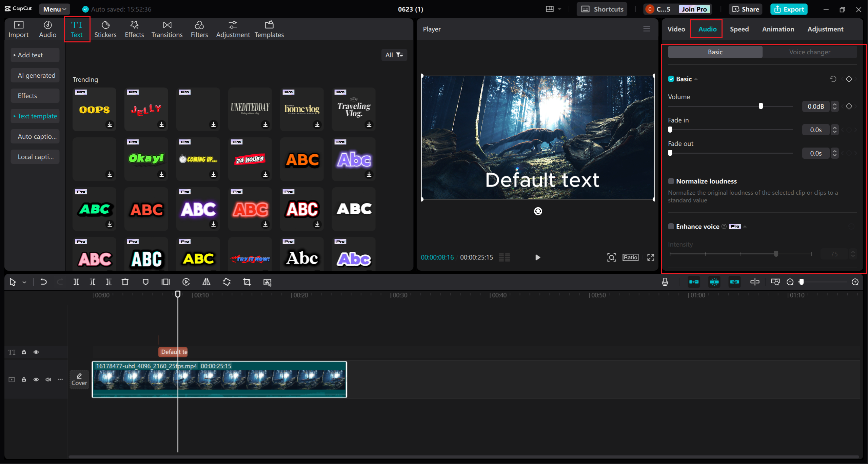Screen dimensions: 868x464
Task: Select the Crop tool above the timeline
Action: pos(246,282)
